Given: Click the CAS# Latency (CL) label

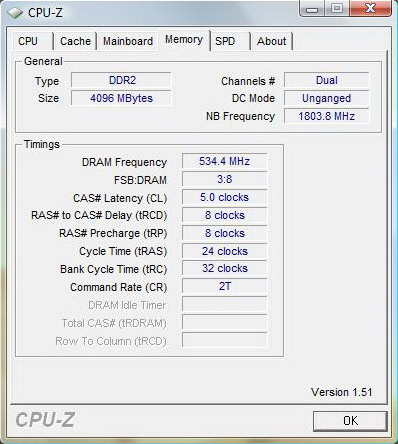Looking at the screenshot, I should (120, 198).
